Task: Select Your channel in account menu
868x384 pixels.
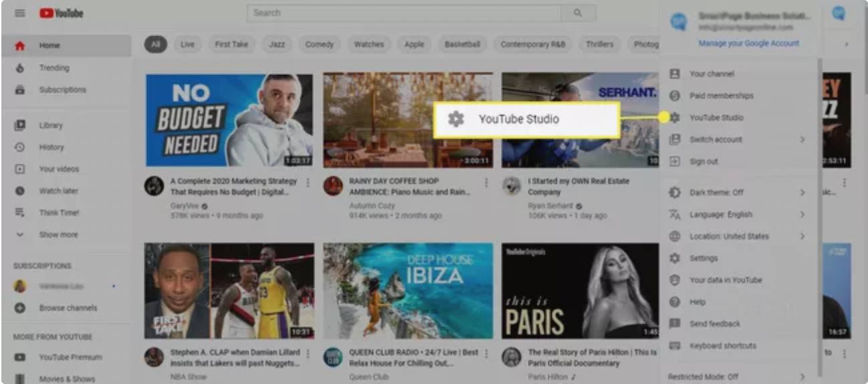Action: pyautogui.click(x=712, y=74)
